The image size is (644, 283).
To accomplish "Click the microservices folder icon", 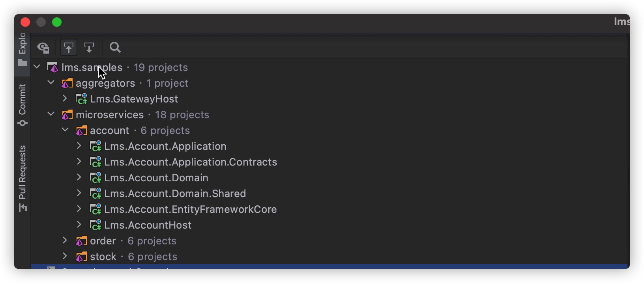I will [67, 115].
